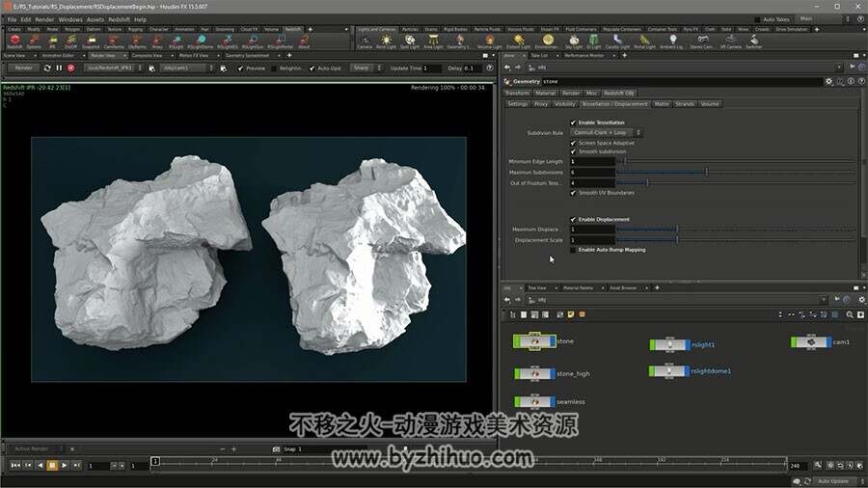Viewport: 868px width, 488px height.
Task: Add a Sky Light from the shelf
Action: coord(574,41)
